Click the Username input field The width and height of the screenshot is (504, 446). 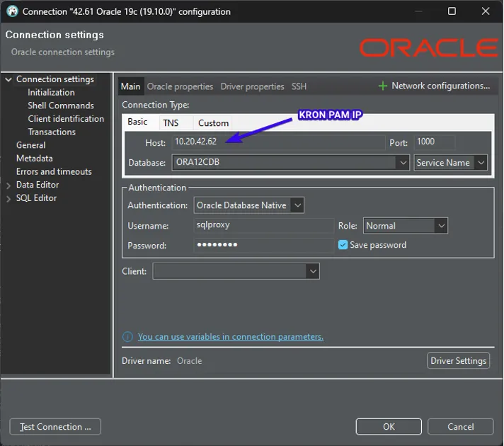tap(263, 225)
